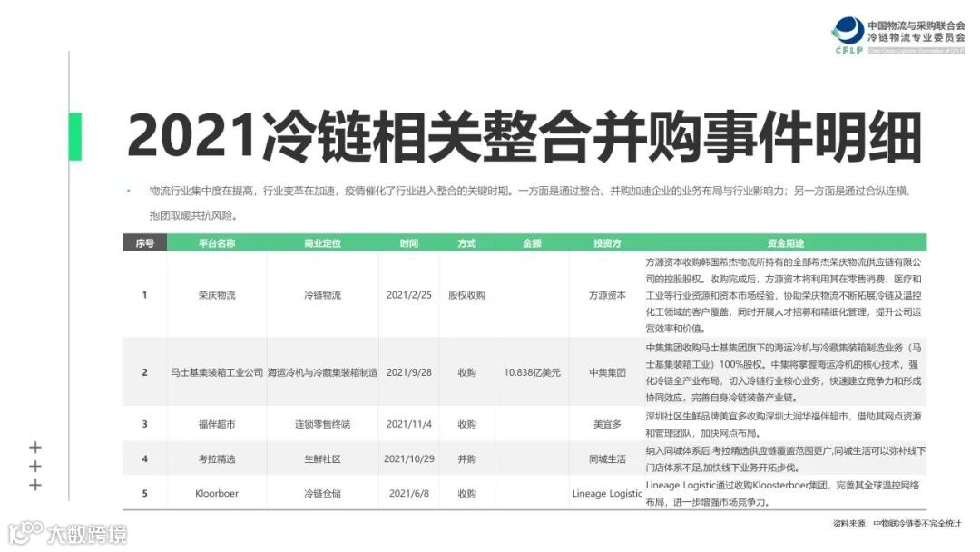Select the 时间 column header

[408, 243]
